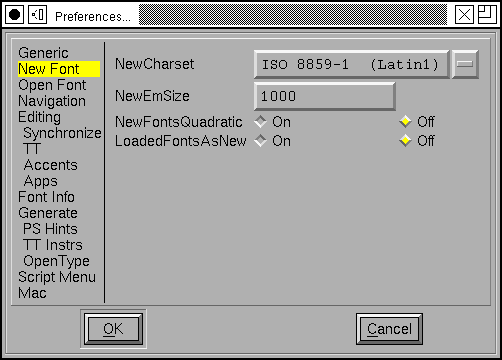Click the stacked-squares window icon in title bar

(x=487, y=15)
